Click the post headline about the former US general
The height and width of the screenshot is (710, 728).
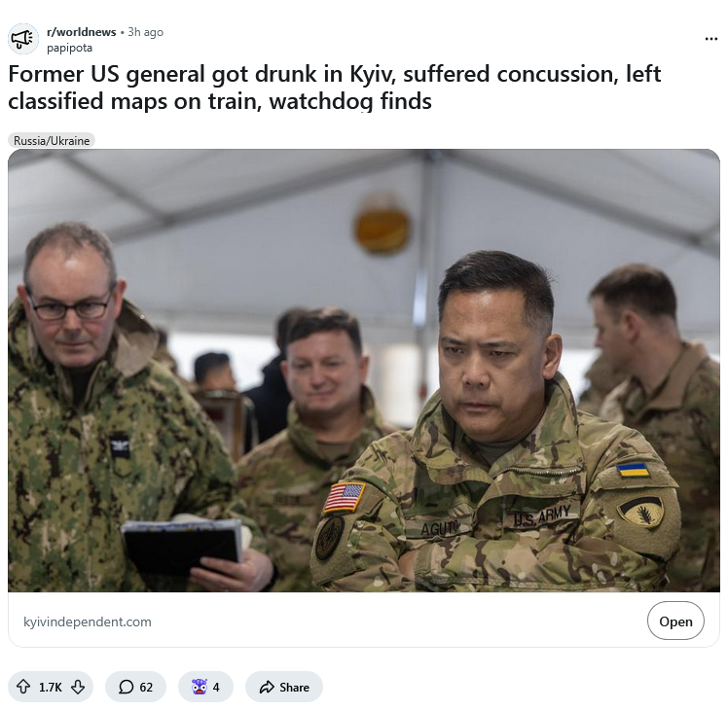tap(334, 88)
